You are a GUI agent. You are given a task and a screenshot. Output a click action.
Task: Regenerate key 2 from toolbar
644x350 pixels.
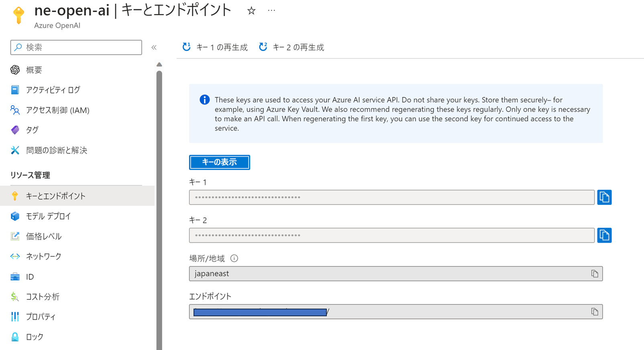tap(291, 47)
